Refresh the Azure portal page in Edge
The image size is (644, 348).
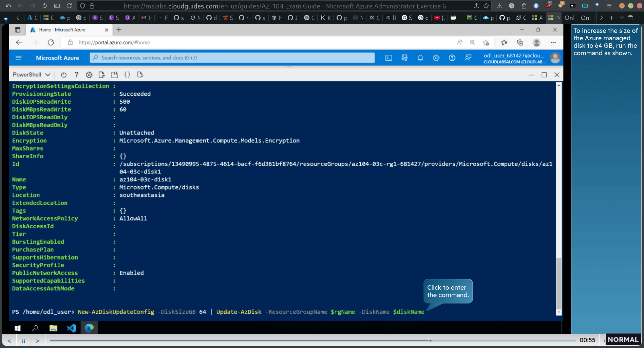click(51, 42)
